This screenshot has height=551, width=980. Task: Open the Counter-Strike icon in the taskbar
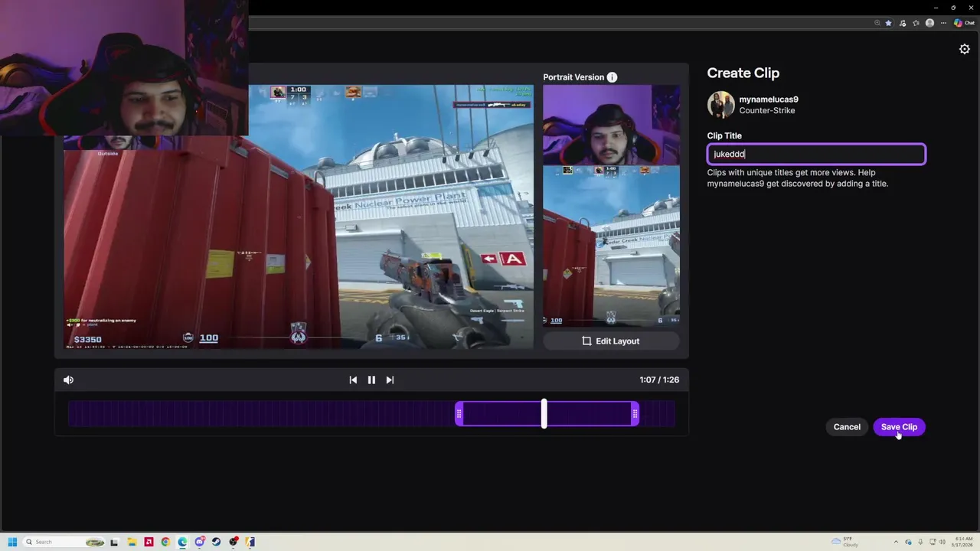pos(250,542)
